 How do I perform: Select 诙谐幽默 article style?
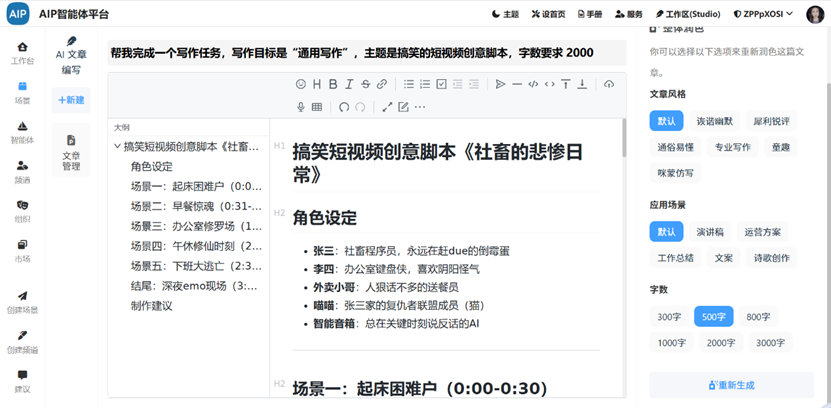click(x=714, y=121)
